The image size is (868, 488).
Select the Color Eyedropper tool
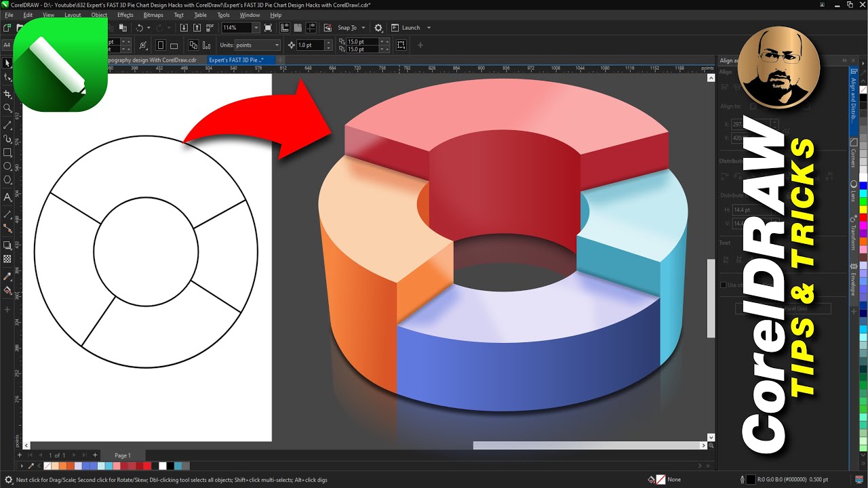point(7,276)
